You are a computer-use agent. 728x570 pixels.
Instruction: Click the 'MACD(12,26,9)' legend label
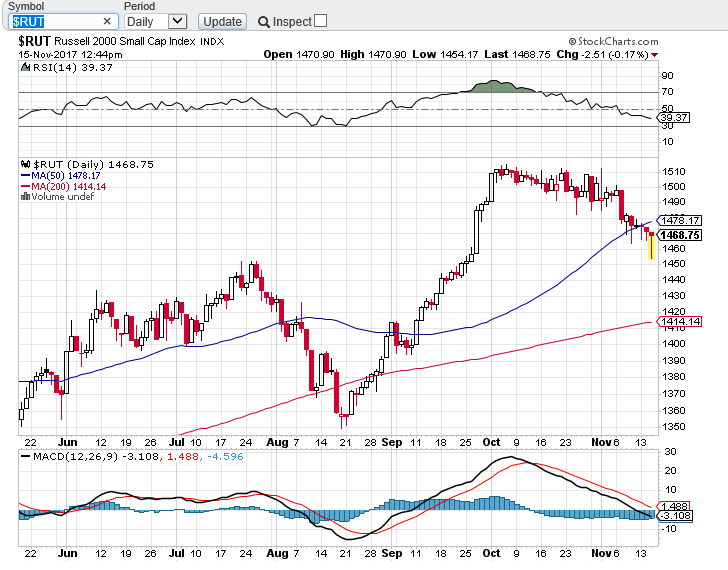(76, 457)
